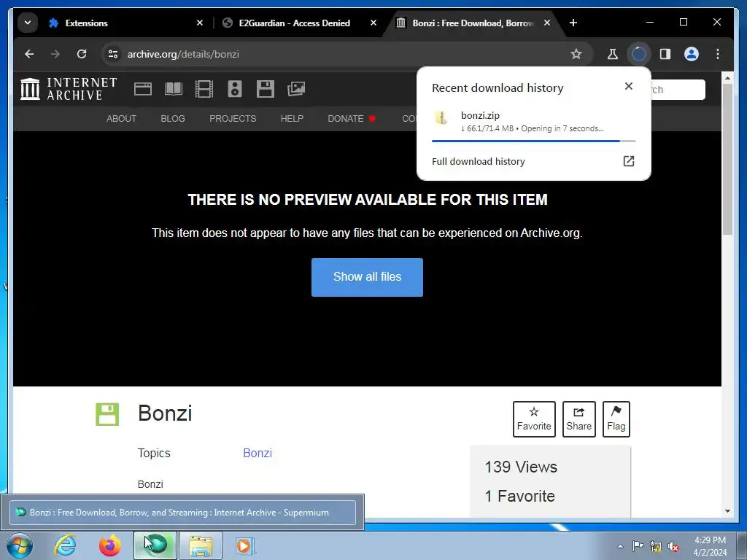Open the Bonzi topic link

click(x=258, y=453)
